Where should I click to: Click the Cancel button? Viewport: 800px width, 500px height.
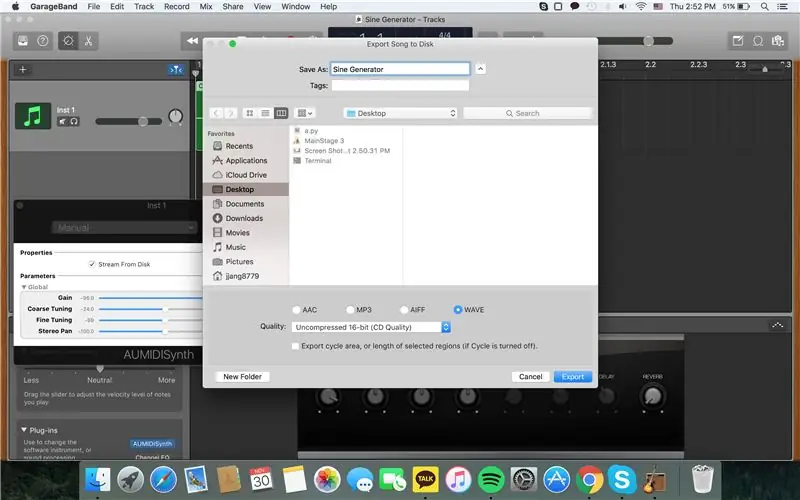531,377
